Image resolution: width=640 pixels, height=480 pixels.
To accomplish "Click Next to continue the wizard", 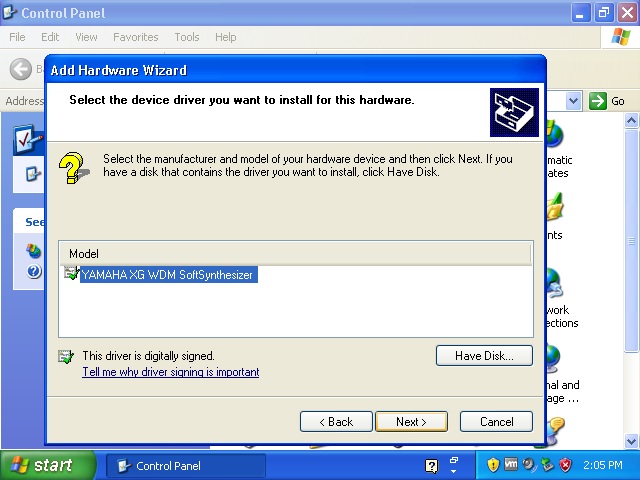I will 411,422.
